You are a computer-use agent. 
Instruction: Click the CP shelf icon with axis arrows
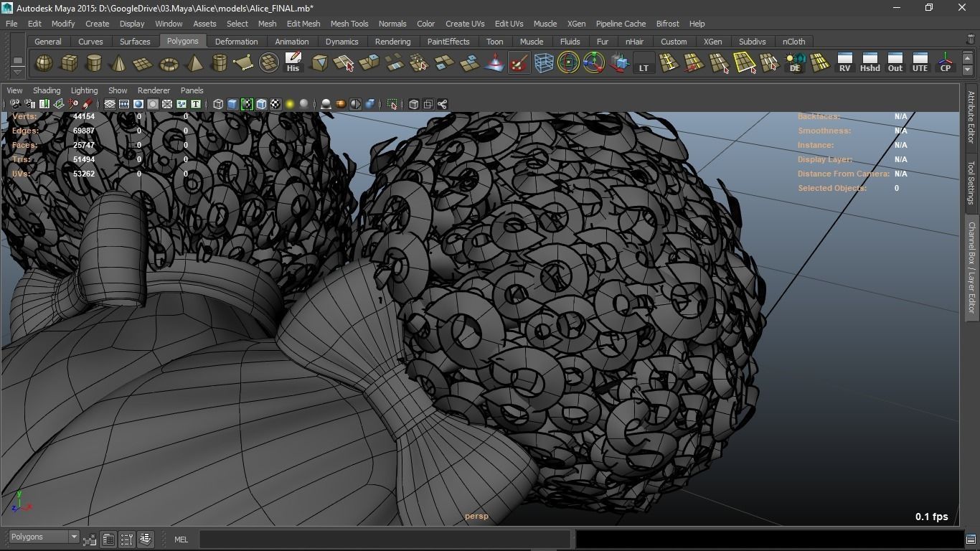coord(946,63)
